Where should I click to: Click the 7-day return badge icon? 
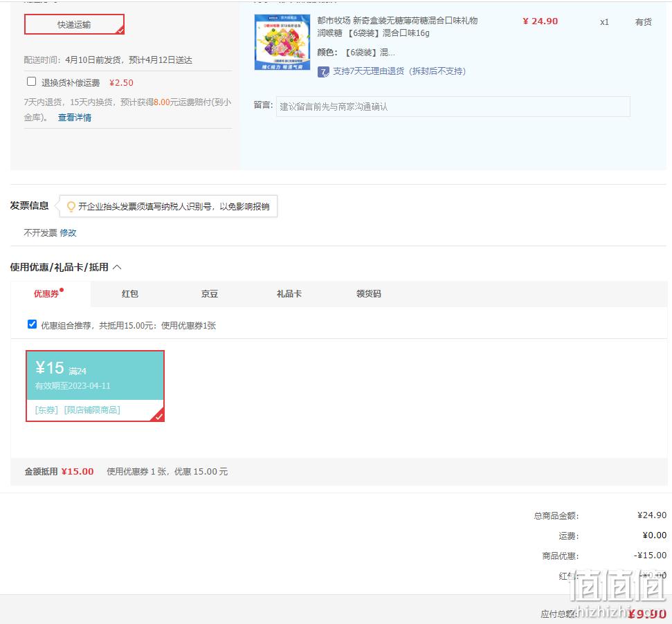point(323,71)
